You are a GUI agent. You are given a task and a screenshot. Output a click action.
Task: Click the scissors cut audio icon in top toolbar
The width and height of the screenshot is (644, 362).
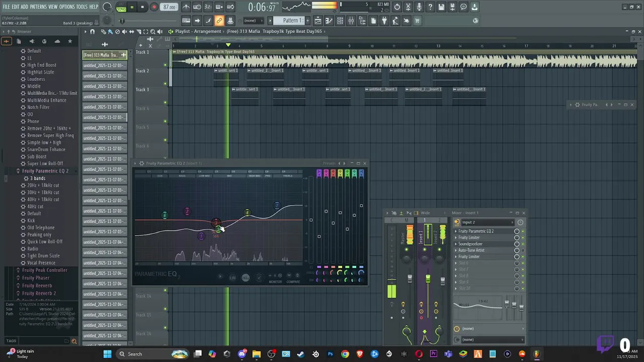[x=408, y=7]
